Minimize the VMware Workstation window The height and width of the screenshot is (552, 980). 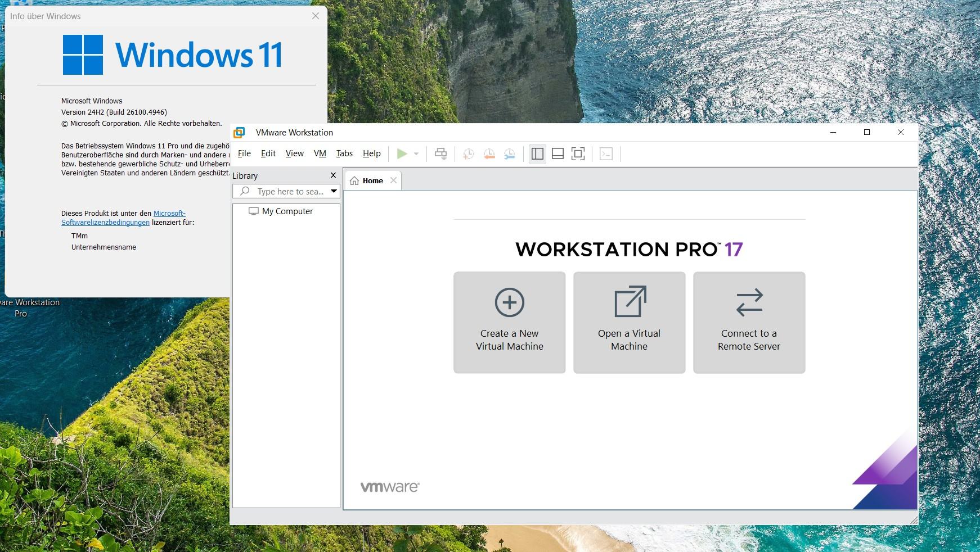point(833,132)
